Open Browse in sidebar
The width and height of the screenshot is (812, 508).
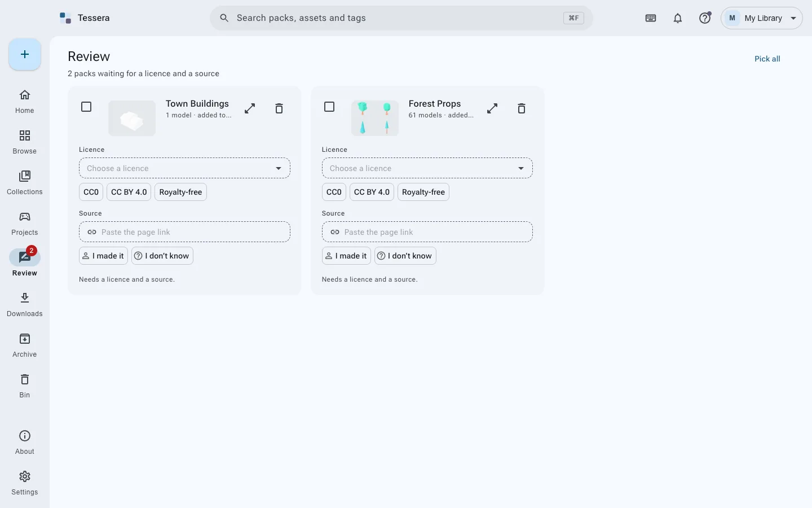(25, 142)
